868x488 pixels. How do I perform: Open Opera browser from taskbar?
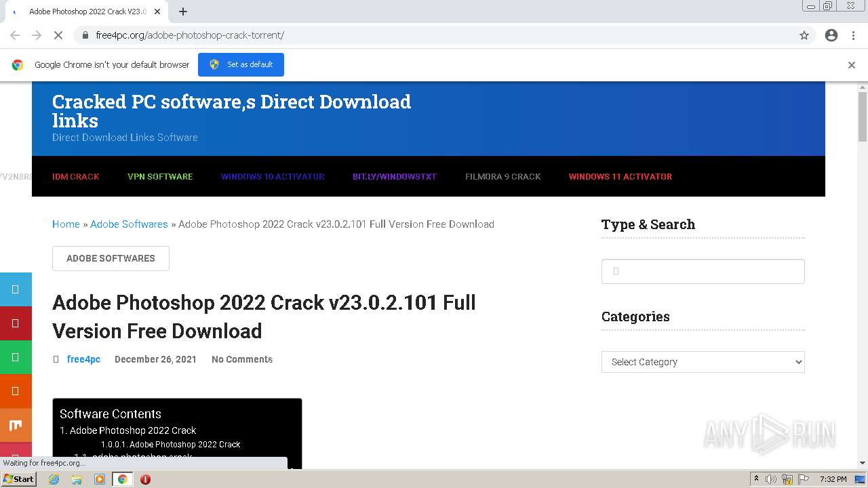tap(145, 479)
